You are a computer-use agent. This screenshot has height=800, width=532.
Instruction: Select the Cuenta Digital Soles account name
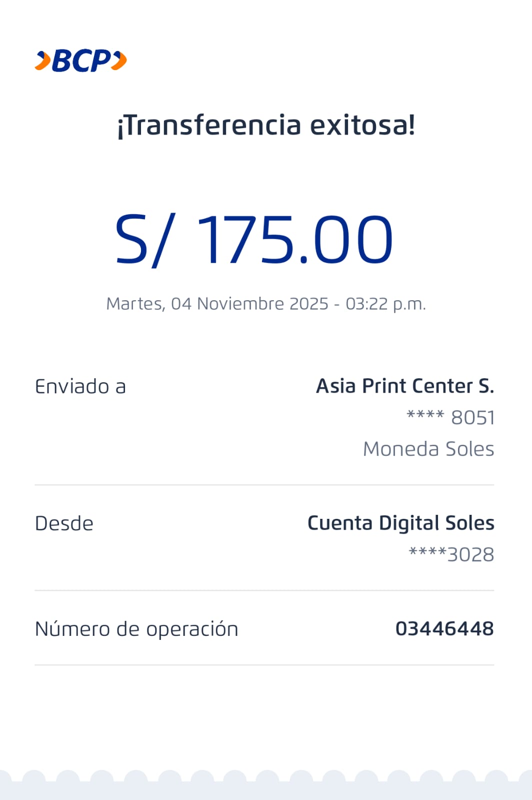(x=400, y=523)
